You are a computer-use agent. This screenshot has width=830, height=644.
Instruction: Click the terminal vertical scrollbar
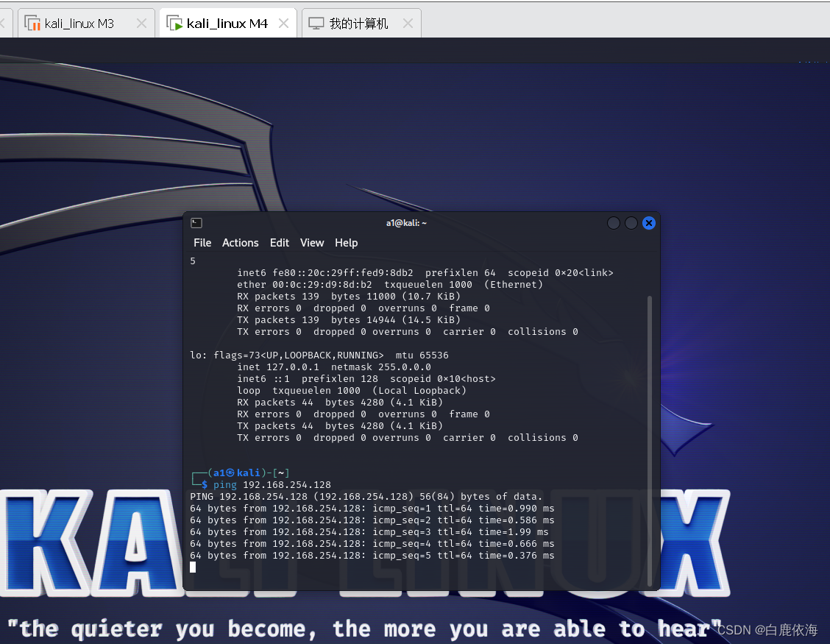pyautogui.click(x=650, y=441)
